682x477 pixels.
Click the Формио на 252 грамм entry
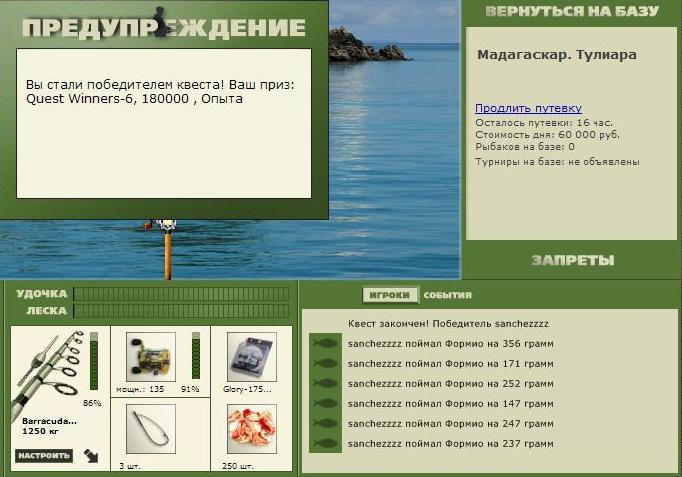click(451, 384)
